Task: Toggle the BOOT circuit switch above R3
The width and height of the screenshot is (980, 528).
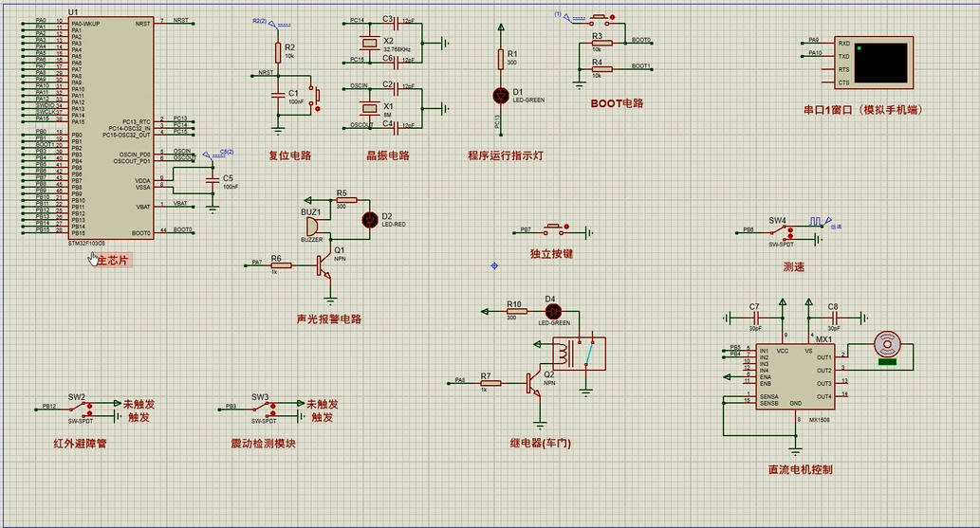Action: [601, 20]
